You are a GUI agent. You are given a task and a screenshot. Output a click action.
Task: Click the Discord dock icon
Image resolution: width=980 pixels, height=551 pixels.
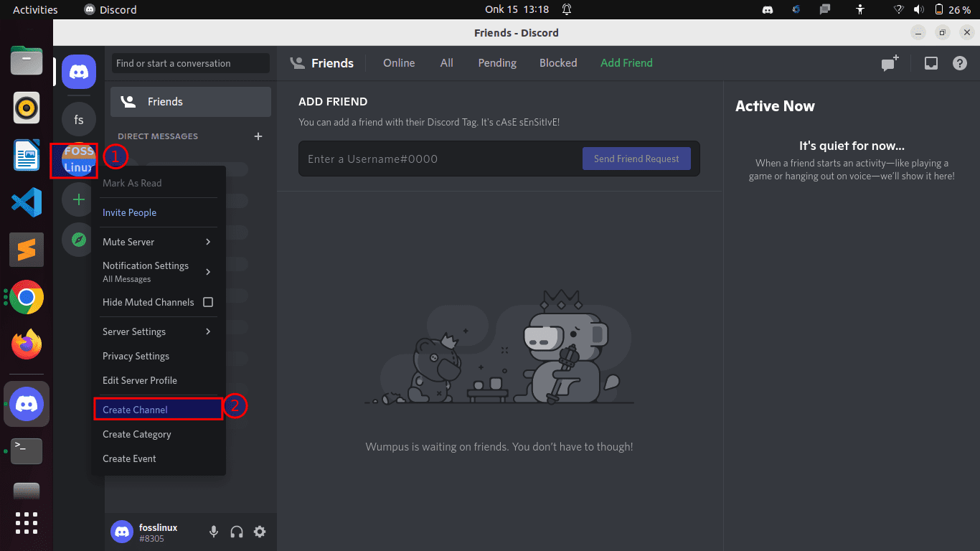tap(27, 404)
